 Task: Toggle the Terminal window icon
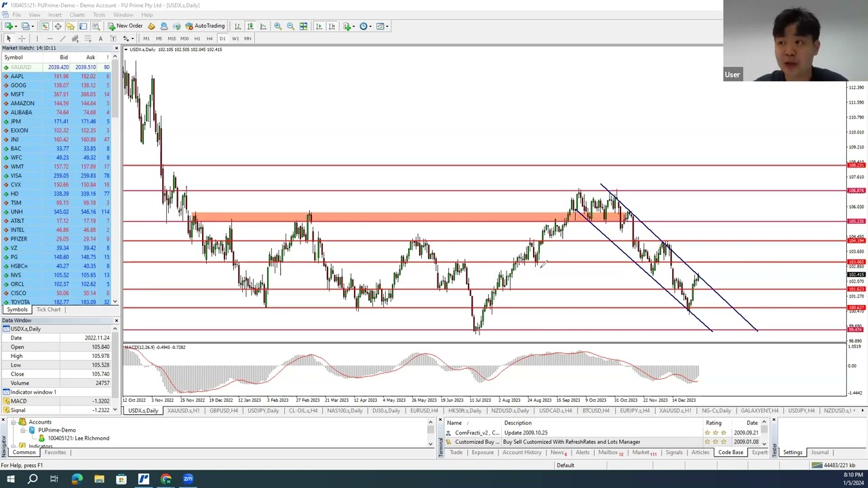(x=83, y=26)
